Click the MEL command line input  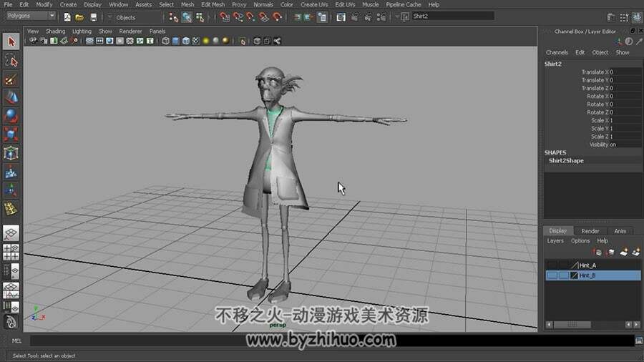[332, 341]
